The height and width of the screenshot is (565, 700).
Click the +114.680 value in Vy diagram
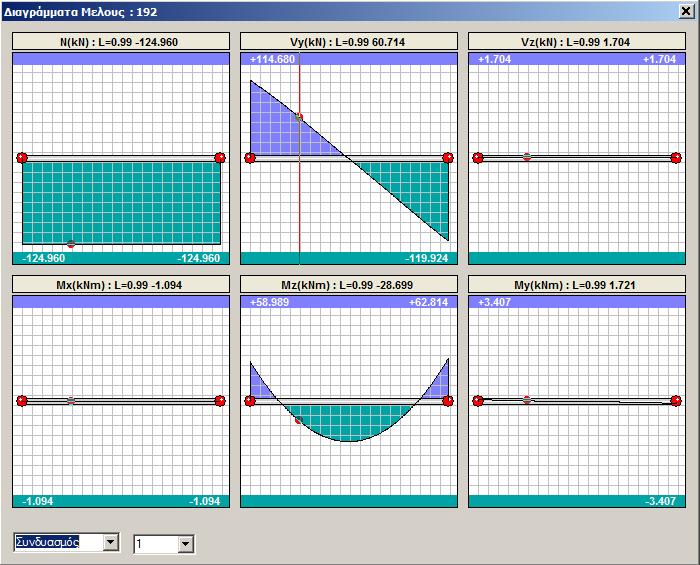coord(272,59)
